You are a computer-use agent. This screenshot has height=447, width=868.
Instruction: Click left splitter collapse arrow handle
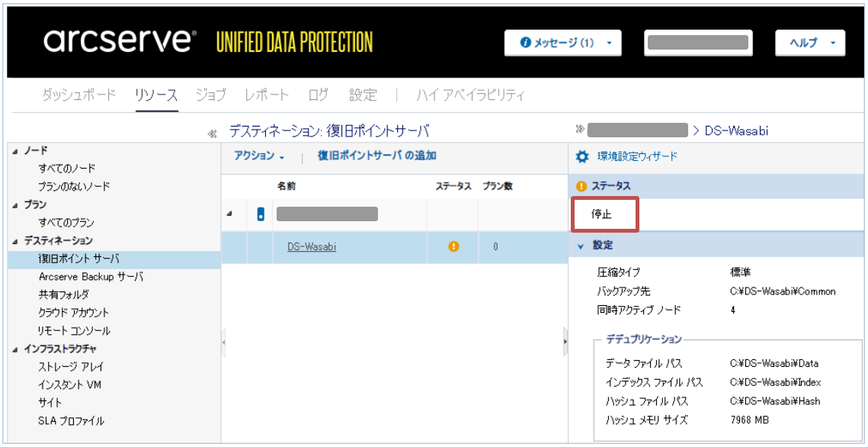pyautogui.click(x=223, y=342)
